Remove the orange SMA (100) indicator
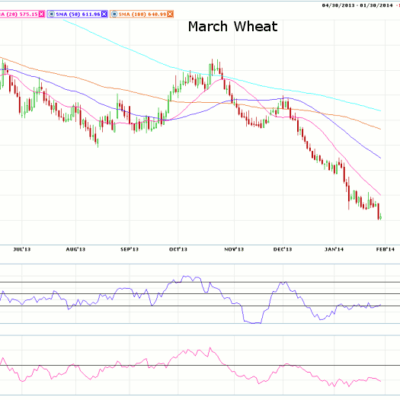 [x=170, y=14]
